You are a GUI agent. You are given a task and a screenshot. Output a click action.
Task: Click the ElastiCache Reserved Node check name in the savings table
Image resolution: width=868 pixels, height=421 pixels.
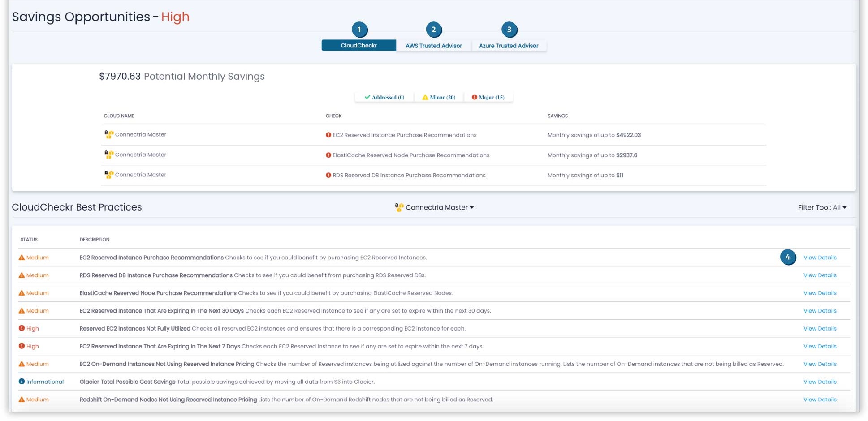click(411, 155)
